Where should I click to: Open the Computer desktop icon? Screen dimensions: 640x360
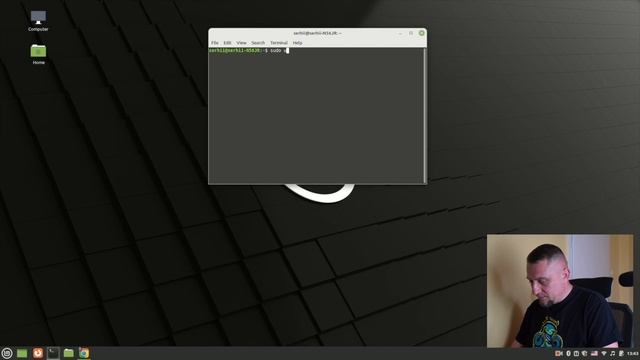(x=38, y=21)
